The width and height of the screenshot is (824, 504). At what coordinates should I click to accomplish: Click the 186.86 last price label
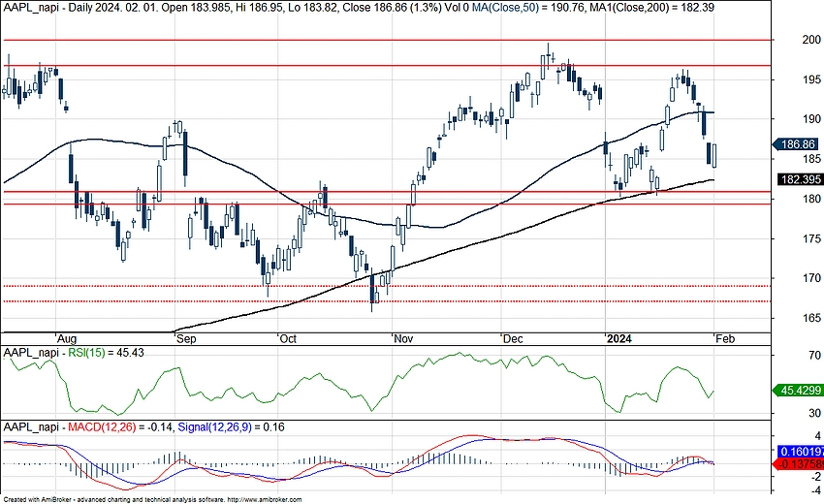798,144
